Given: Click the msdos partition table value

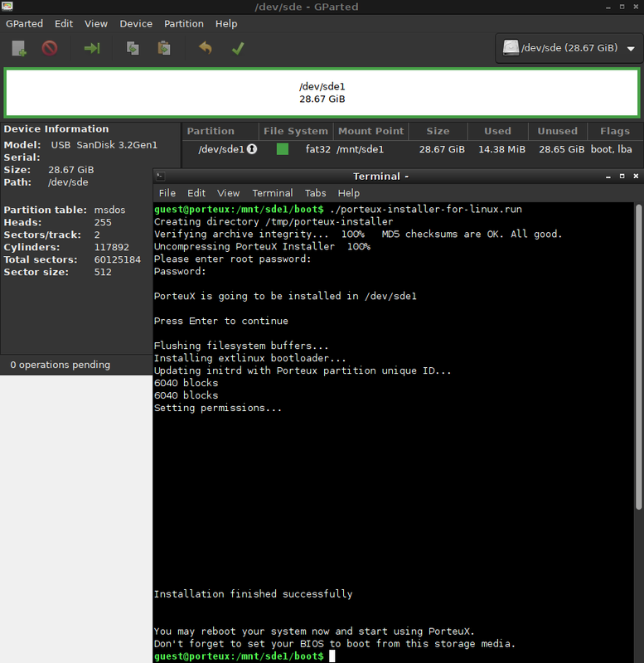Looking at the screenshot, I should pos(109,210).
